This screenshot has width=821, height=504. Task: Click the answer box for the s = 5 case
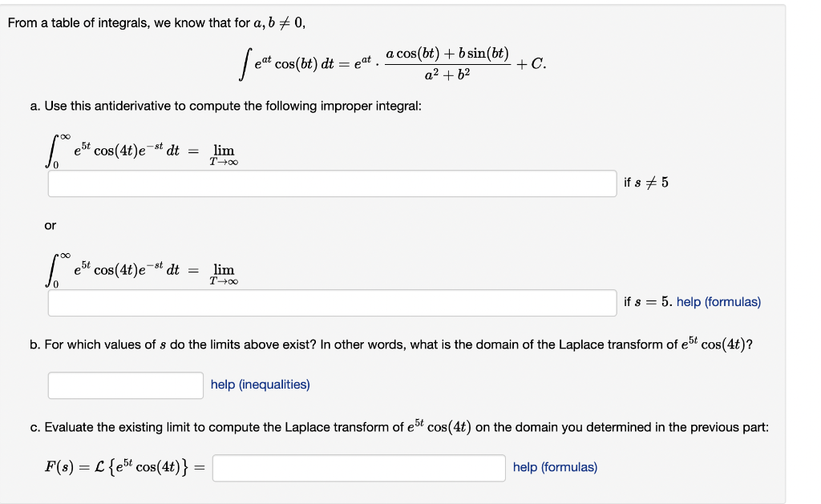point(331,303)
